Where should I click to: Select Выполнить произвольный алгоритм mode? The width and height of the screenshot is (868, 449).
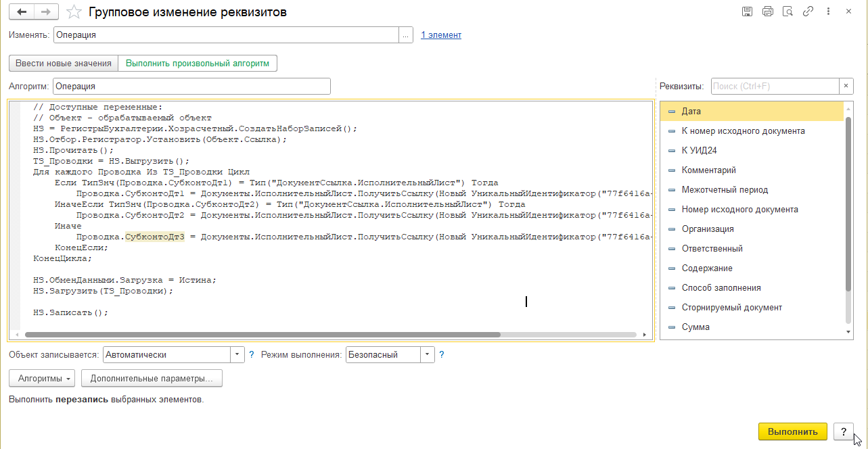tap(198, 63)
